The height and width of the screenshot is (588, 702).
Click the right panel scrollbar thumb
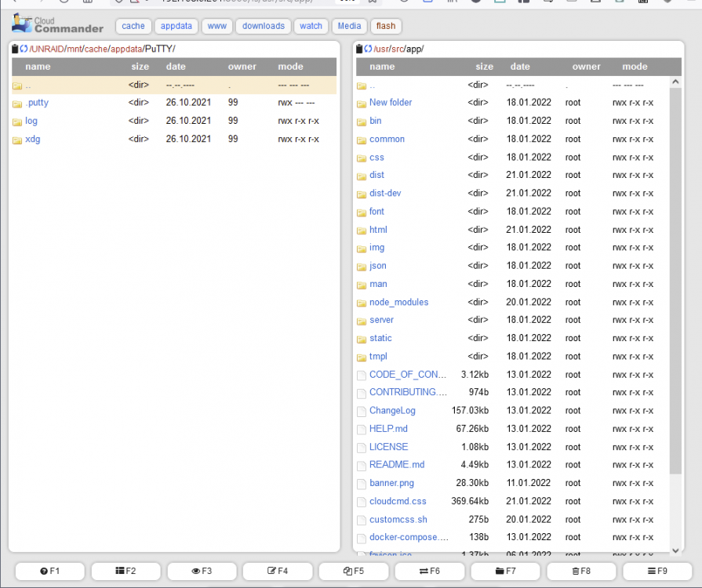[x=675, y=281]
